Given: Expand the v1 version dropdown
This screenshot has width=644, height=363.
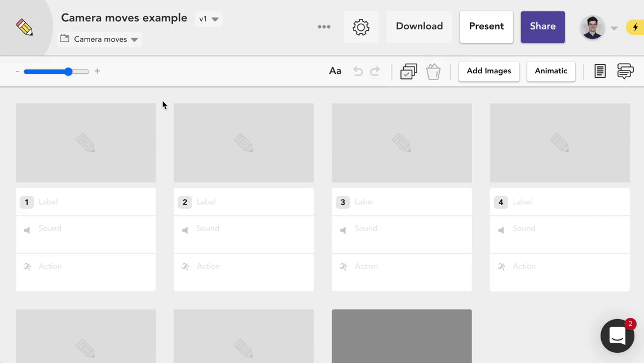Looking at the screenshot, I should pos(209,19).
